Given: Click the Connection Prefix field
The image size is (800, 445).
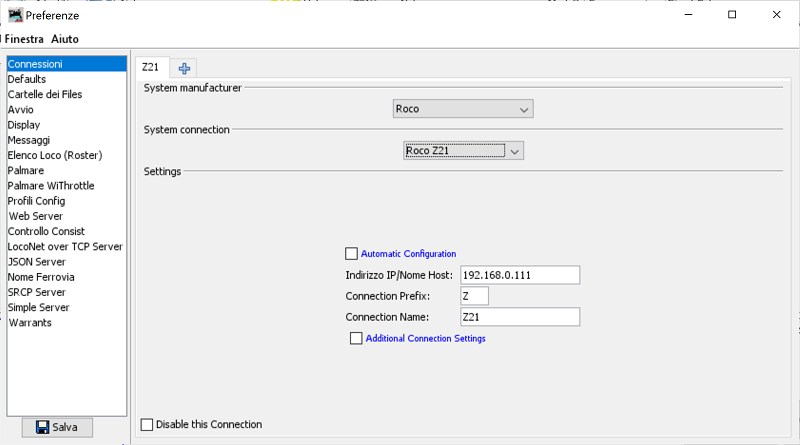Looking at the screenshot, I should pos(473,296).
